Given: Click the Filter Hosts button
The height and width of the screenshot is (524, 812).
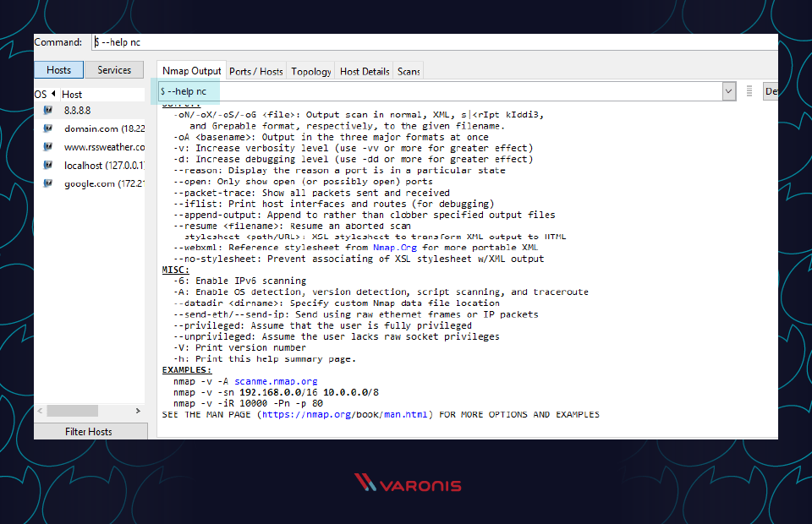Looking at the screenshot, I should coord(91,431).
